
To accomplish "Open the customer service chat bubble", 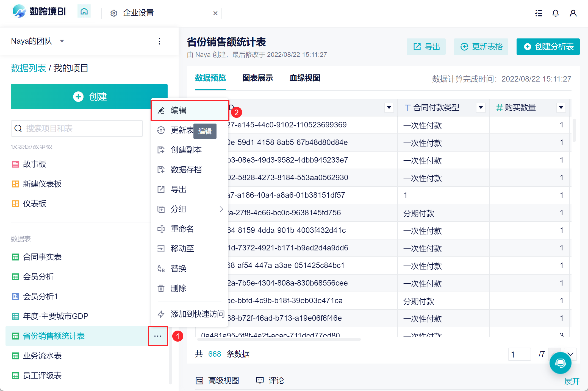I will (560, 363).
